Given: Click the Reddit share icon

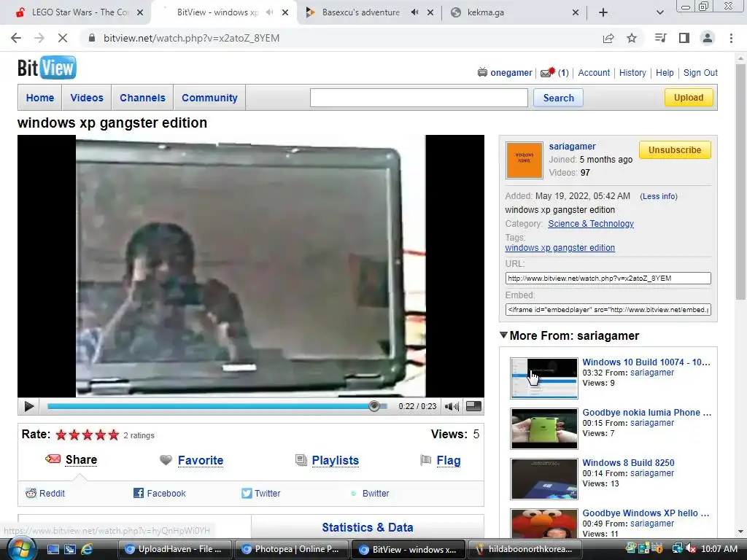Looking at the screenshot, I should point(31,493).
